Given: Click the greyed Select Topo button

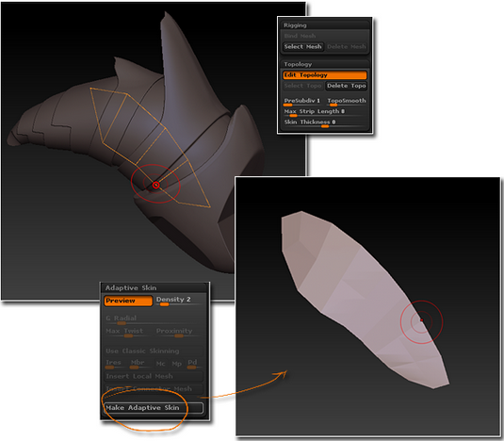Looking at the screenshot, I should [x=303, y=86].
